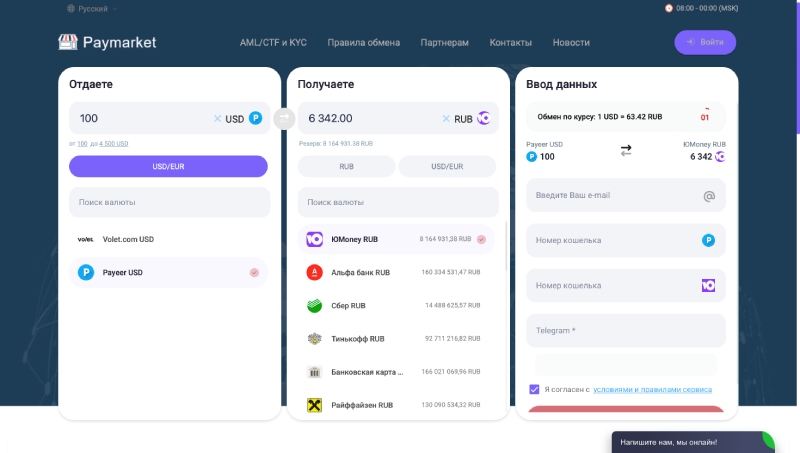Open Контакты page

click(x=510, y=42)
